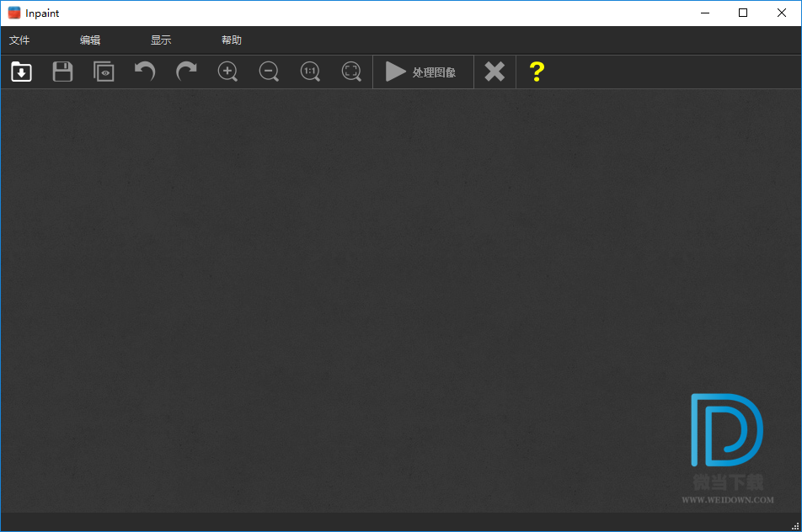Close the Inpaint window

(x=782, y=13)
